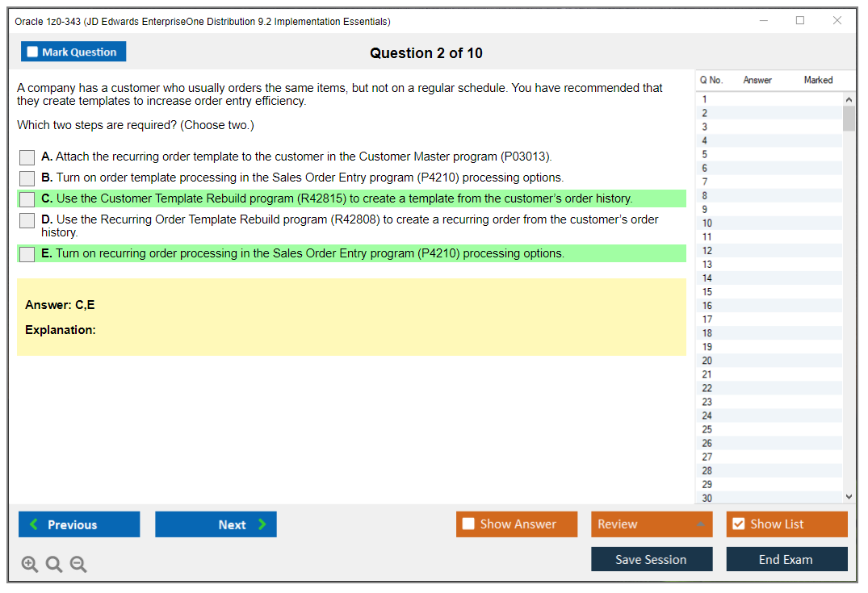This screenshot has height=593, width=868.
Task: Click the green arrow on Previous button
Action: click(x=34, y=524)
